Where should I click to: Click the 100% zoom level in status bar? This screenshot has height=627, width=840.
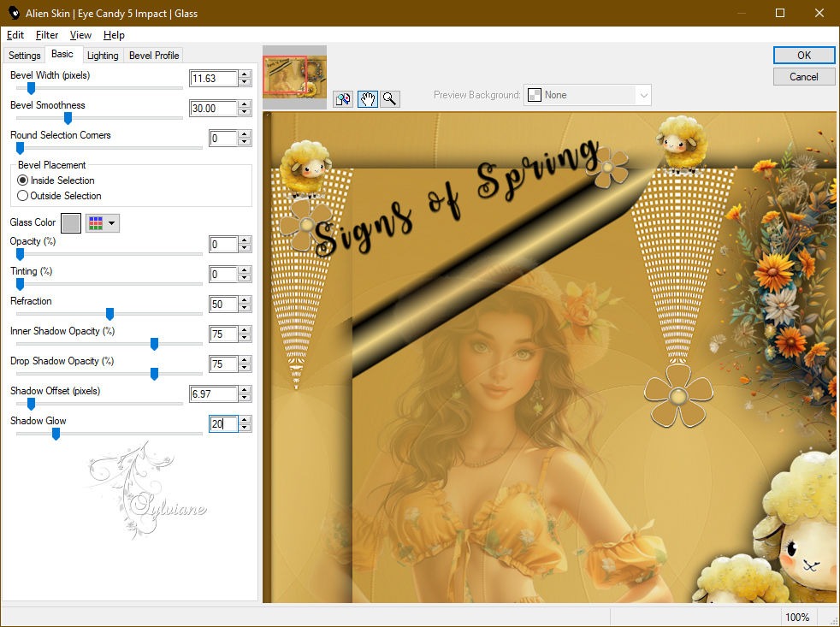[x=797, y=618]
